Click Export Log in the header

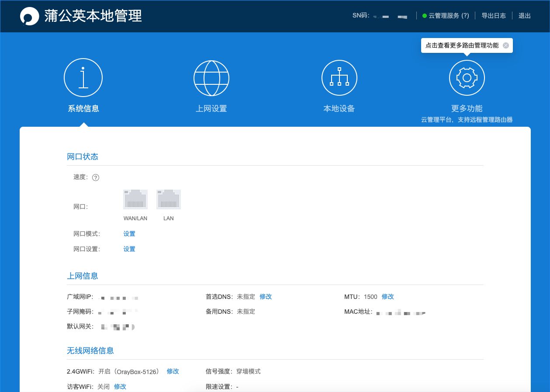(x=493, y=16)
